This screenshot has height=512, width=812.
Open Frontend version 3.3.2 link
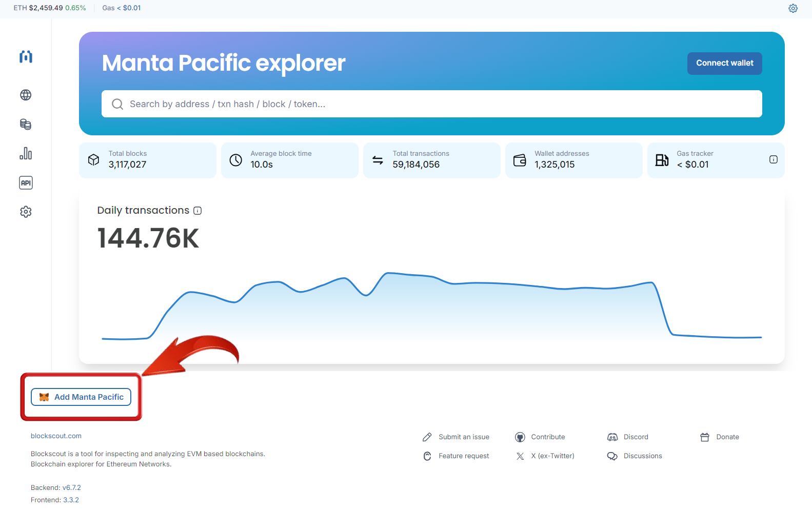coord(71,500)
